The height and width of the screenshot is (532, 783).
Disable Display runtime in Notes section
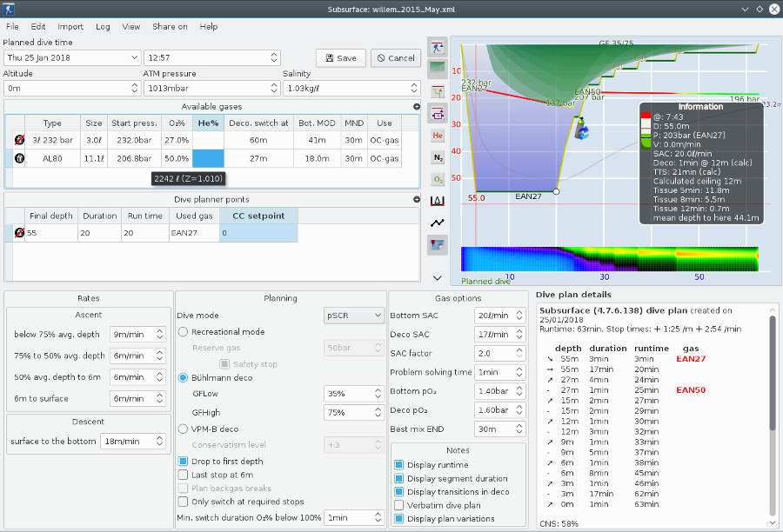[398, 465]
